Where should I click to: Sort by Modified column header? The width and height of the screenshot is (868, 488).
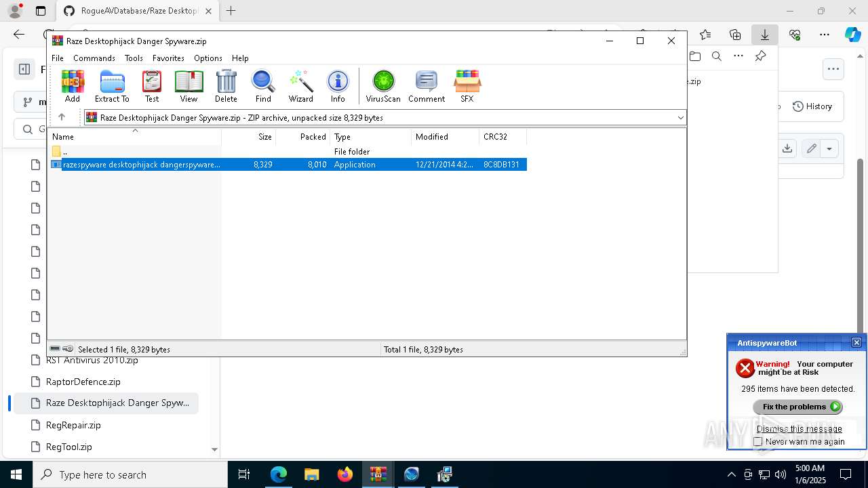coord(446,137)
